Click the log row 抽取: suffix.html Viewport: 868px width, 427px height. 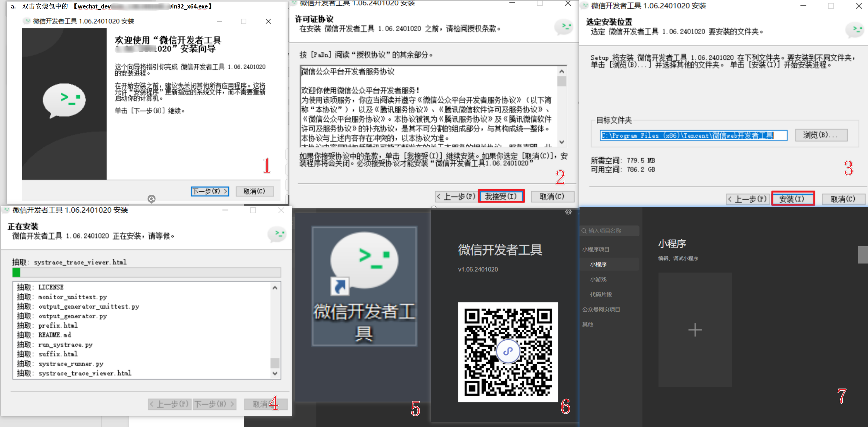click(x=48, y=354)
